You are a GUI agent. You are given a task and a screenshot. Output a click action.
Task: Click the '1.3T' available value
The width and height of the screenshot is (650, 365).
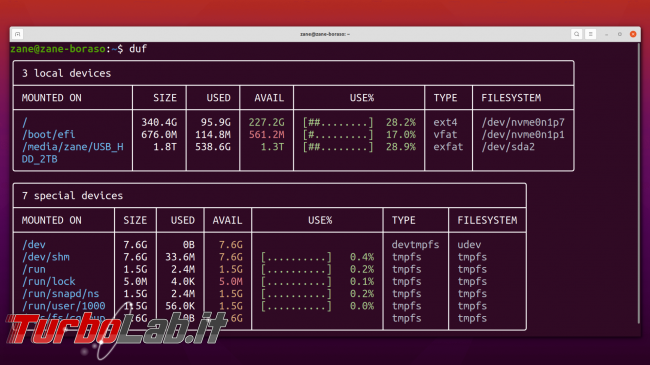tap(272, 147)
